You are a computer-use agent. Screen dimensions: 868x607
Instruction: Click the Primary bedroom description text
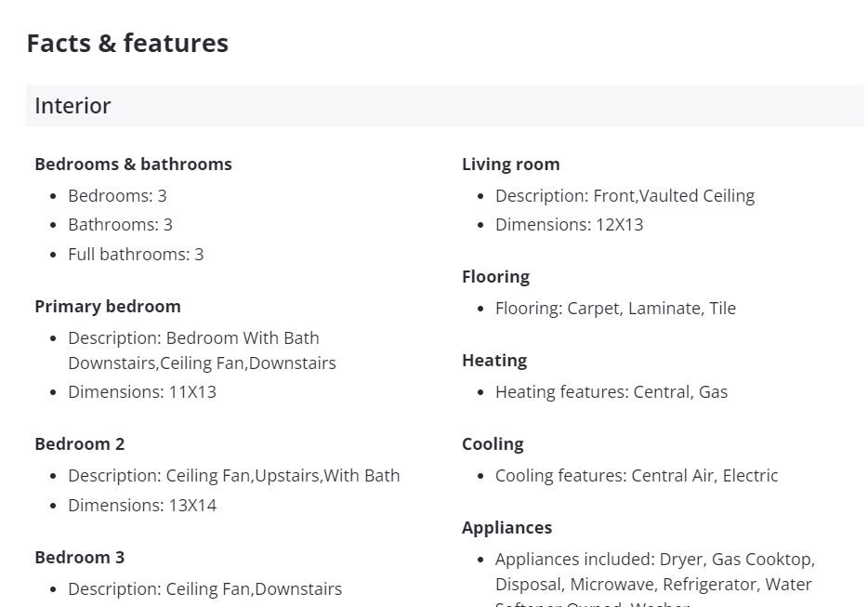(x=202, y=350)
